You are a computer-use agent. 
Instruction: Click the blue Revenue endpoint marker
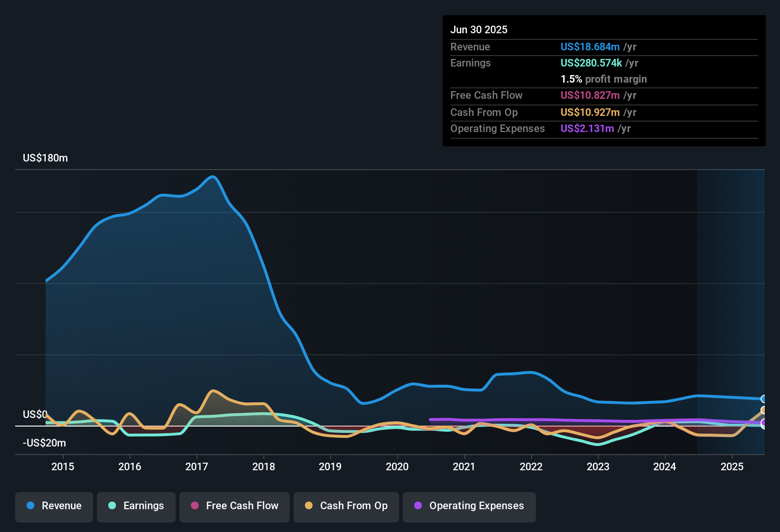pos(763,399)
